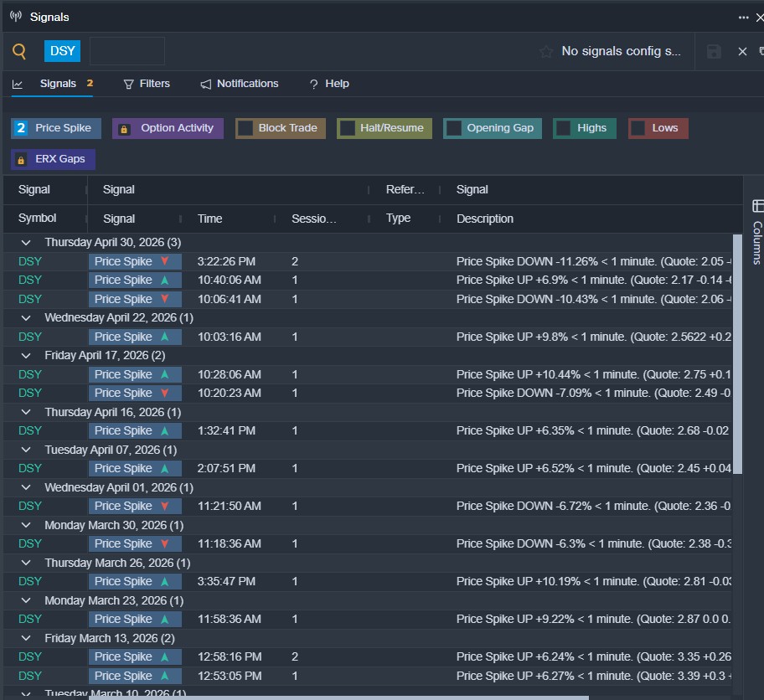Open the Notifications tab
Viewport: 764px width, 700px height.
pyautogui.click(x=240, y=84)
